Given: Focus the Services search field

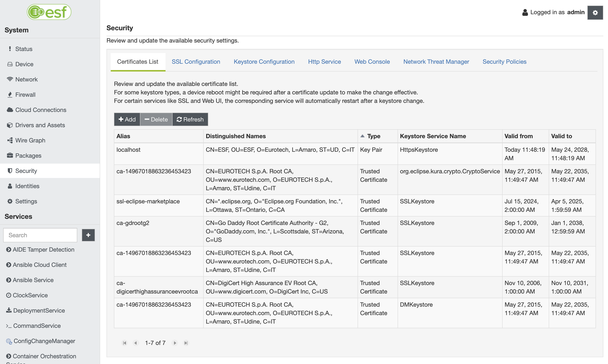Looking at the screenshot, I should 40,235.
